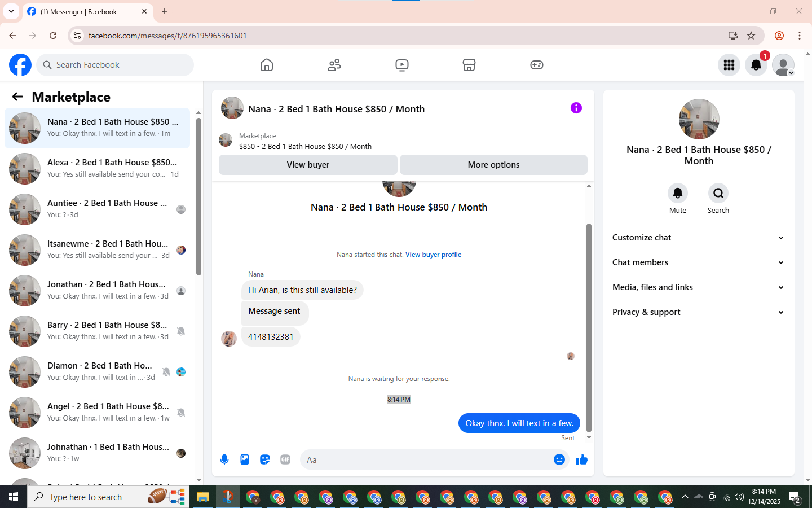Image resolution: width=812 pixels, height=508 pixels.
Task: Click the back arrow next to Marketplace
Action: (x=17, y=97)
